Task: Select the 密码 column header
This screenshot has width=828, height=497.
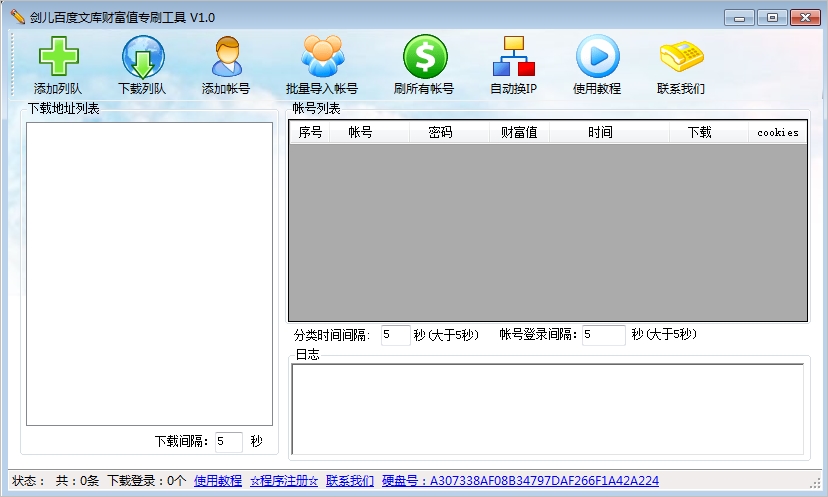Action: tap(449, 132)
